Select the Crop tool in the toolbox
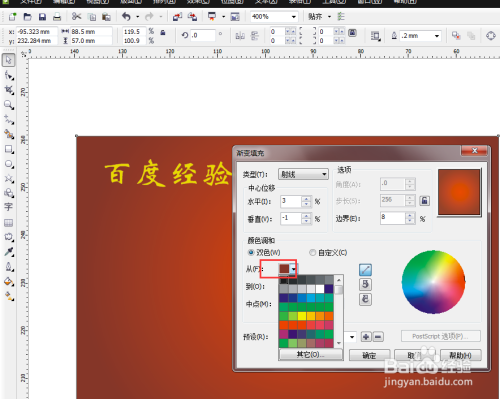 coord(9,90)
